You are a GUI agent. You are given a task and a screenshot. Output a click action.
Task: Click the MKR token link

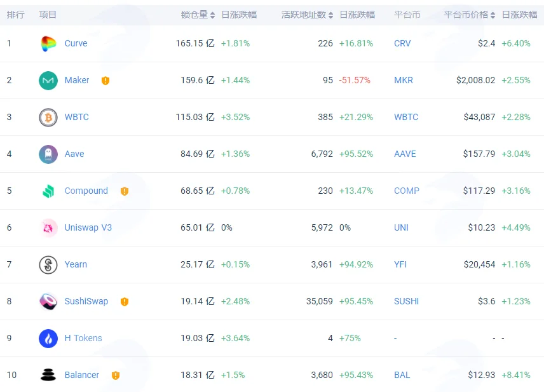click(404, 80)
